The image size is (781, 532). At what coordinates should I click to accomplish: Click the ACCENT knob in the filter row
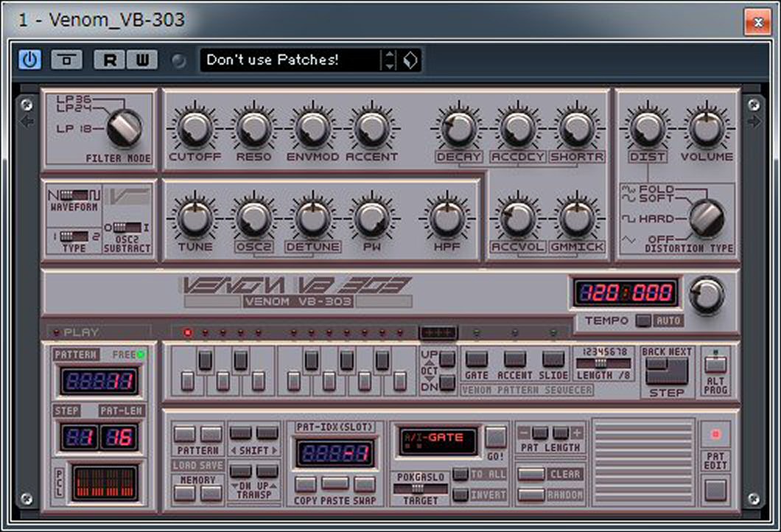click(x=371, y=128)
